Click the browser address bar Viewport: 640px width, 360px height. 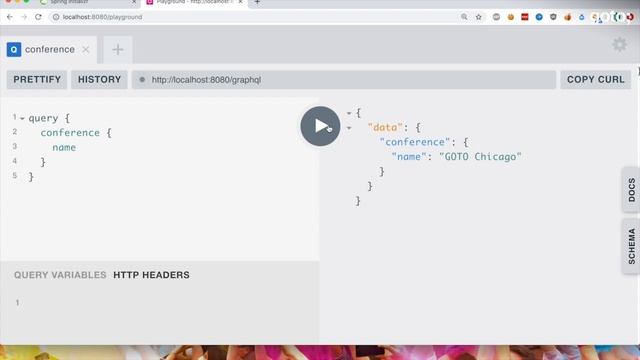point(257,17)
